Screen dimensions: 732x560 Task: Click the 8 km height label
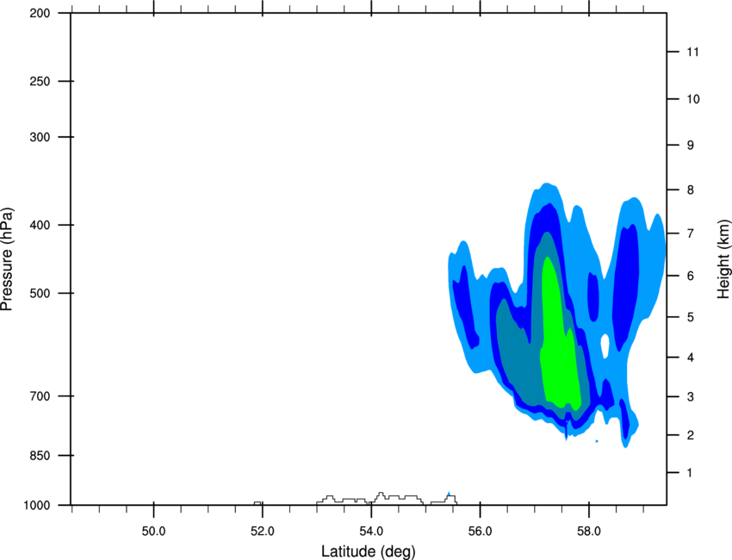[691, 190]
